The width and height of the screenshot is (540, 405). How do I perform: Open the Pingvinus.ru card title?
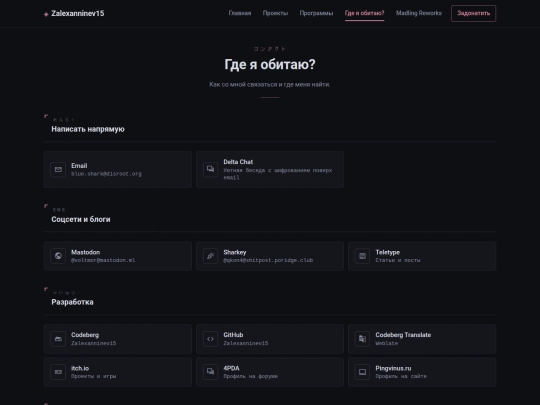393,368
